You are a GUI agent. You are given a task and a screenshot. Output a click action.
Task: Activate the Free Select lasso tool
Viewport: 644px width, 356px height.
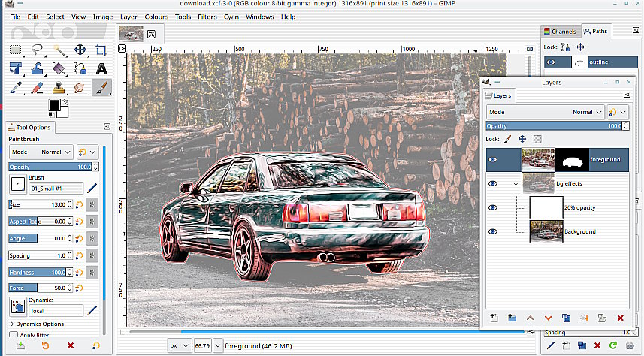coord(38,50)
